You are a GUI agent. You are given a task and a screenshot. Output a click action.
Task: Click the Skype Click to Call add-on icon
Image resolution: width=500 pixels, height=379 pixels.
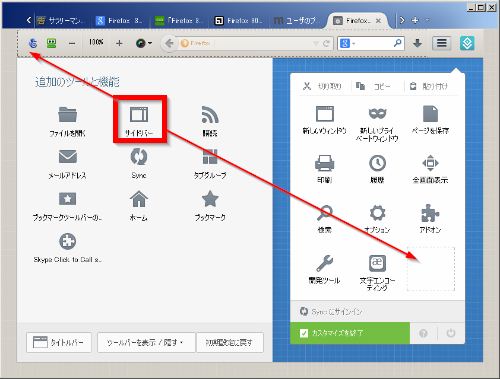click(x=68, y=241)
